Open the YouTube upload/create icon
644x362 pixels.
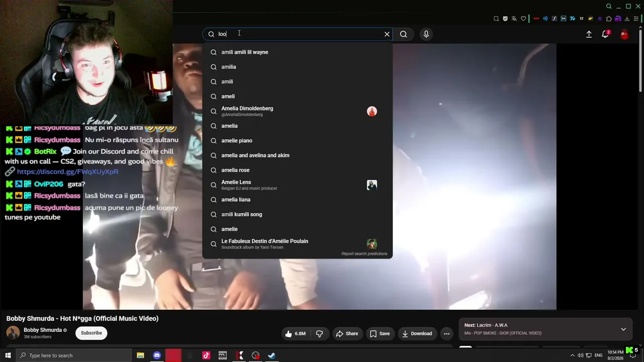pos(589,34)
